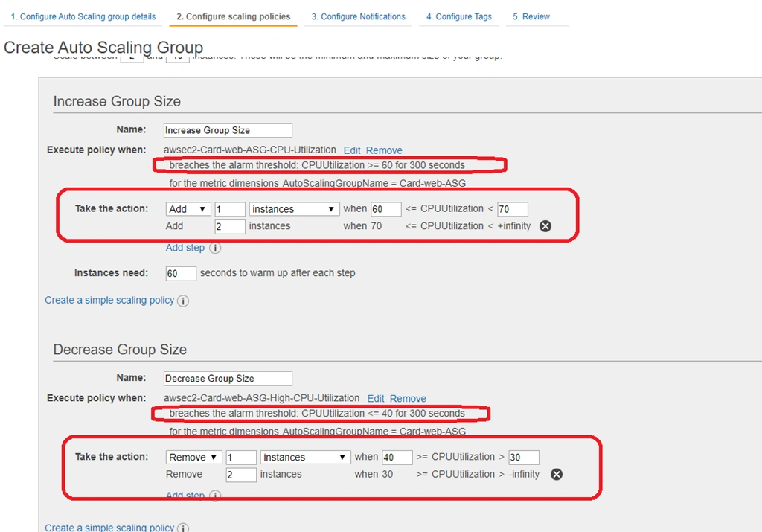Open instances unit dropdown in Increase policy
Screen dimensions: 762x532
293,209
